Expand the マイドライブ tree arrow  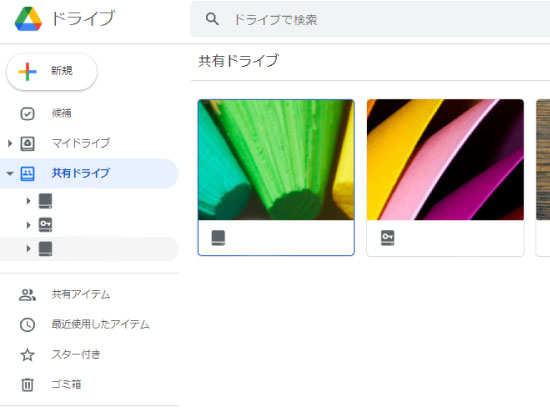point(10,143)
